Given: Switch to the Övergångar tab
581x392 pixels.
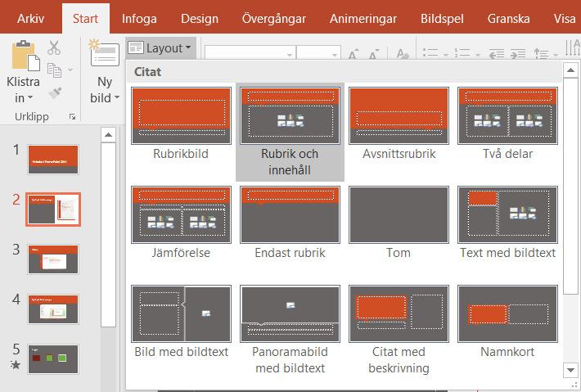Looking at the screenshot, I should click(274, 19).
